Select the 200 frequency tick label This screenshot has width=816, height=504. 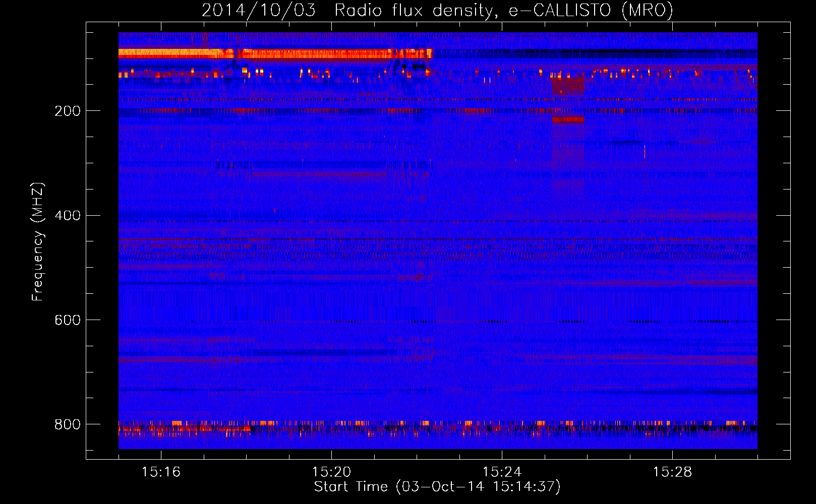68,111
